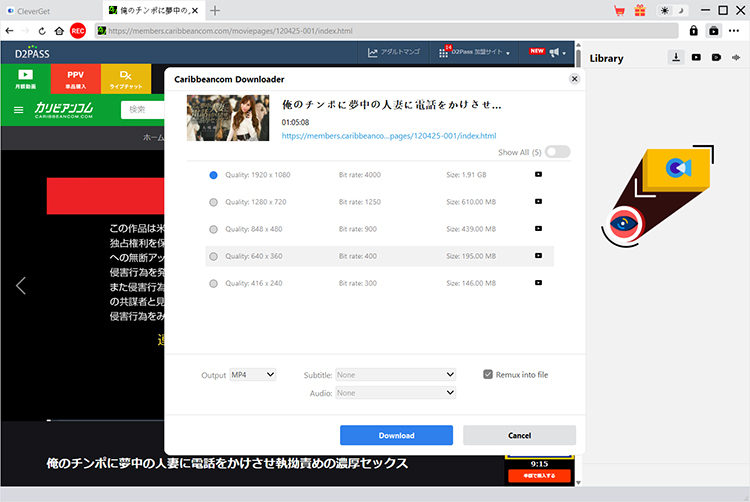The height and width of the screenshot is (502, 750).
Task: Open the Library downloading arrow tab
Action: point(676,57)
